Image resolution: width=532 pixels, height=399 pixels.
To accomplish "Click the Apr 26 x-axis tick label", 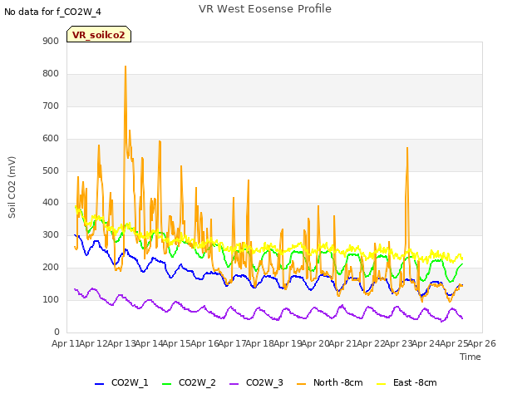I will [x=482, y=343].
